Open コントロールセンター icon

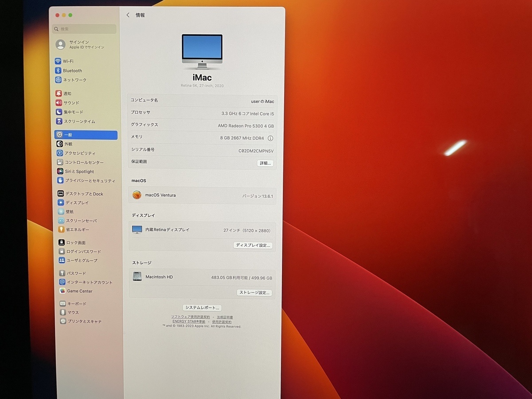coord(60,162)
